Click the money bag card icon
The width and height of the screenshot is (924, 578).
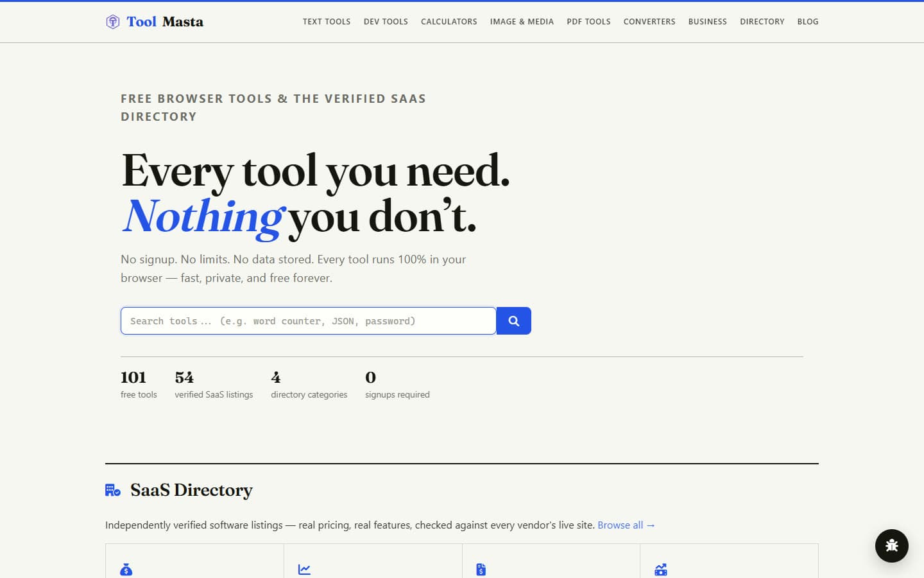point(126,570)
